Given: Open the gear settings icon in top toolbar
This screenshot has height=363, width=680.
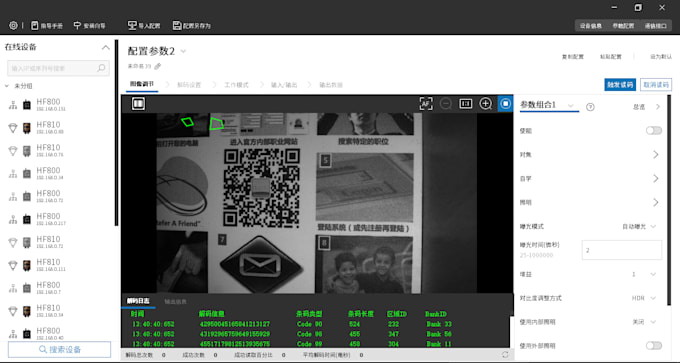Looking at the screenshot, I should tap(13, 26).
